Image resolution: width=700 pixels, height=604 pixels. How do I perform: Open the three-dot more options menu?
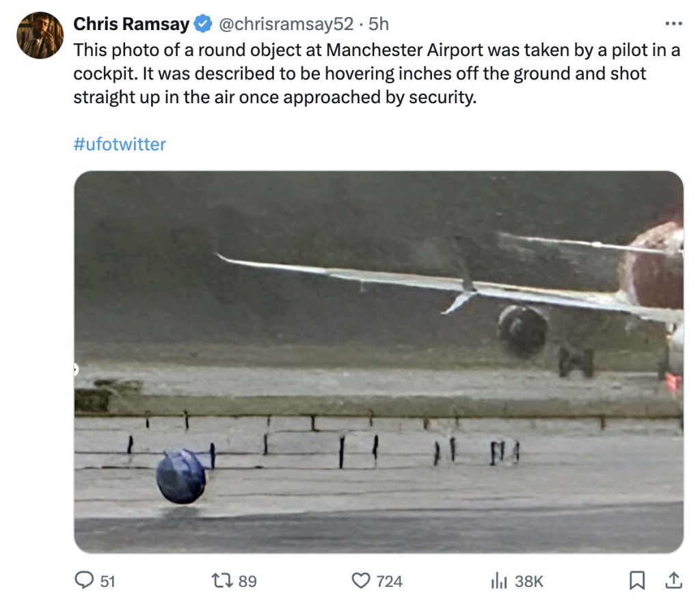pos(673,23)
